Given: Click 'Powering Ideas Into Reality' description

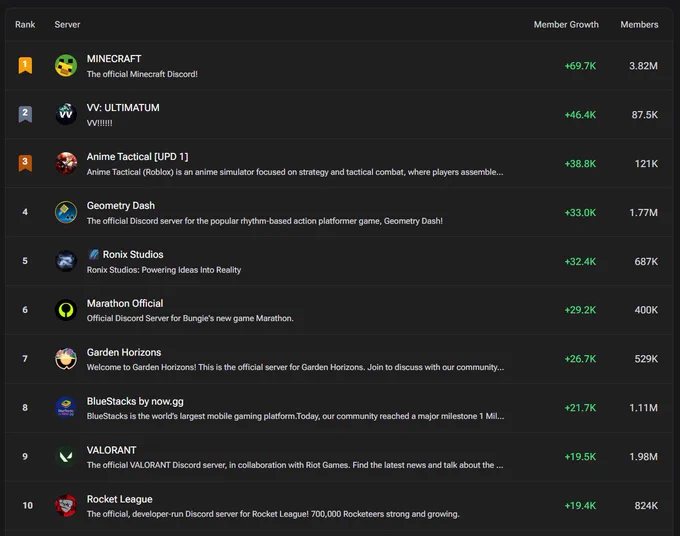Looking at the screenshot, I should (164, 270).
